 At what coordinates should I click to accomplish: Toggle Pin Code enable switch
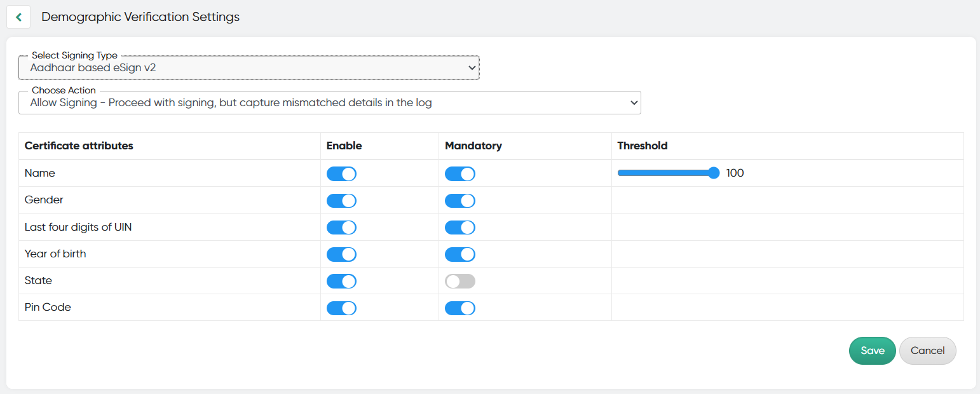tap(341, 308)
